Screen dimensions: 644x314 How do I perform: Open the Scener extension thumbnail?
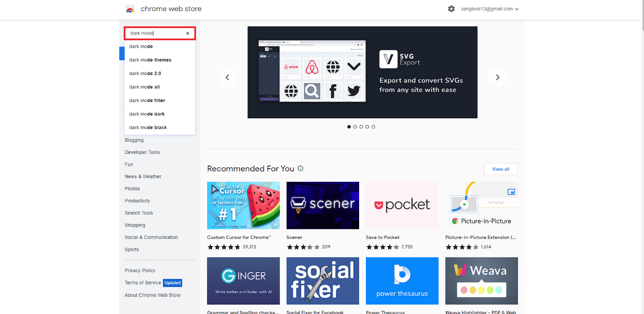[323, 205]
